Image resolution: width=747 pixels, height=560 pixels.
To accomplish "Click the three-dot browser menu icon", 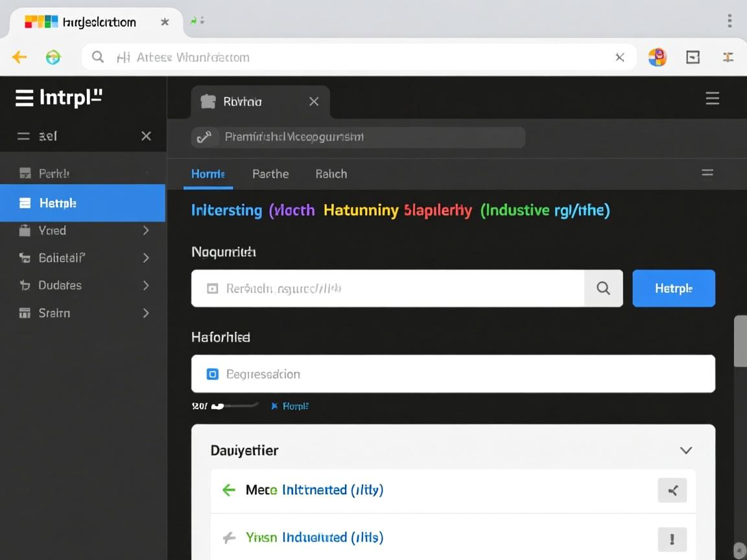I will (x=729, y=21).
